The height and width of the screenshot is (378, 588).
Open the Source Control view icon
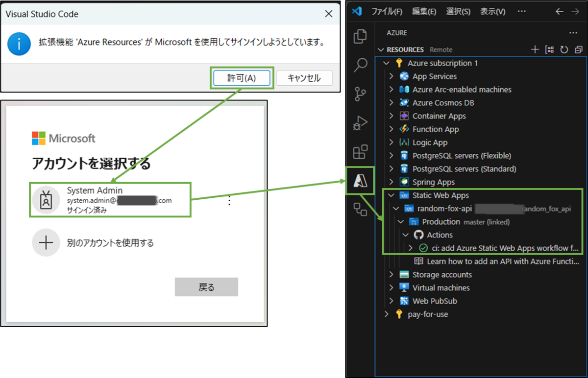coord(360,94)
